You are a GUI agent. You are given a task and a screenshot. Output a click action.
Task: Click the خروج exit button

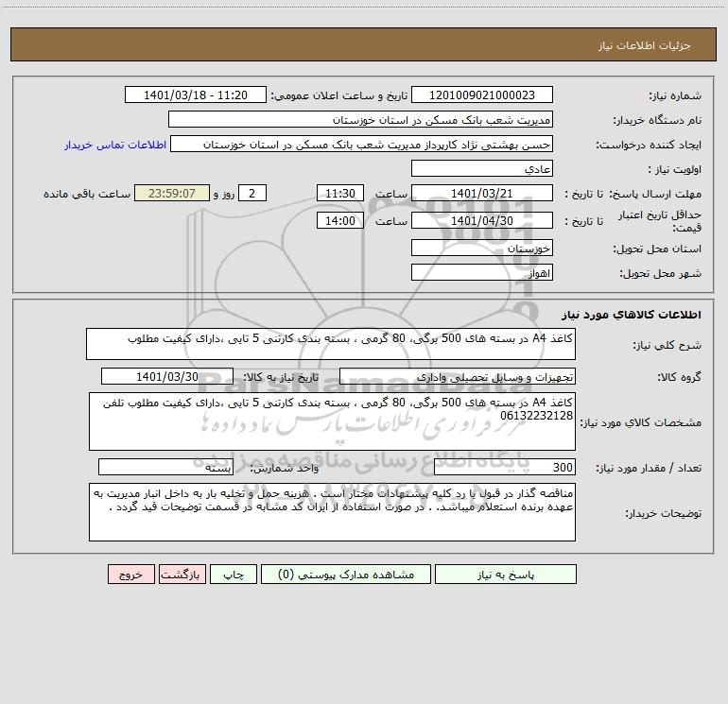click(130, 575)
